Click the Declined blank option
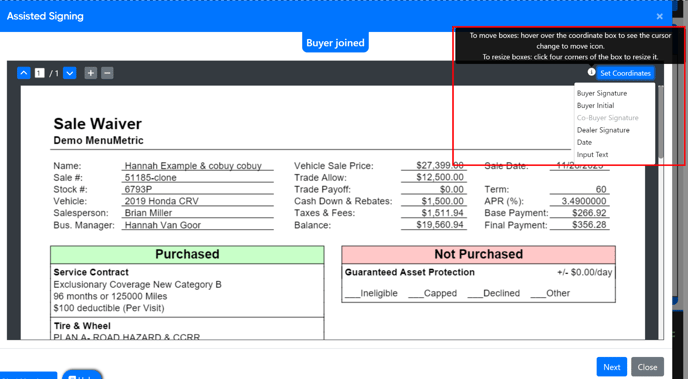This screenshot has height=379, width=688. click(493, 293)
